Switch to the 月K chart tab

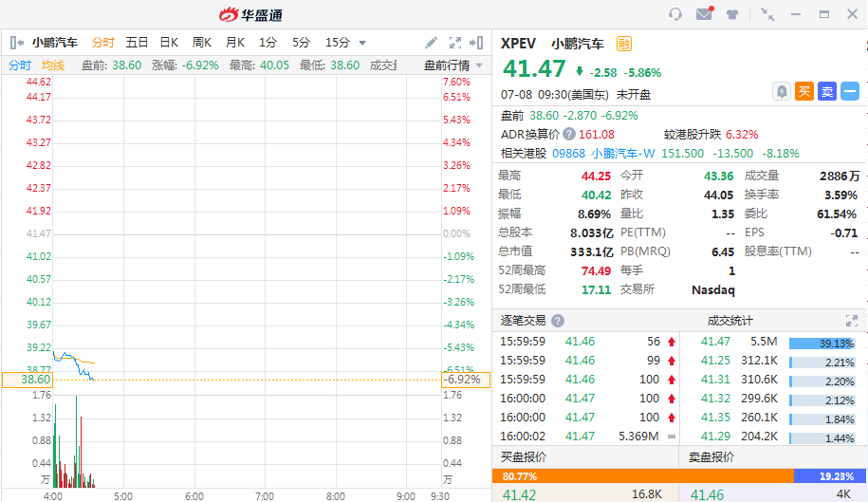pyautogui.click(x=234, y=43)
